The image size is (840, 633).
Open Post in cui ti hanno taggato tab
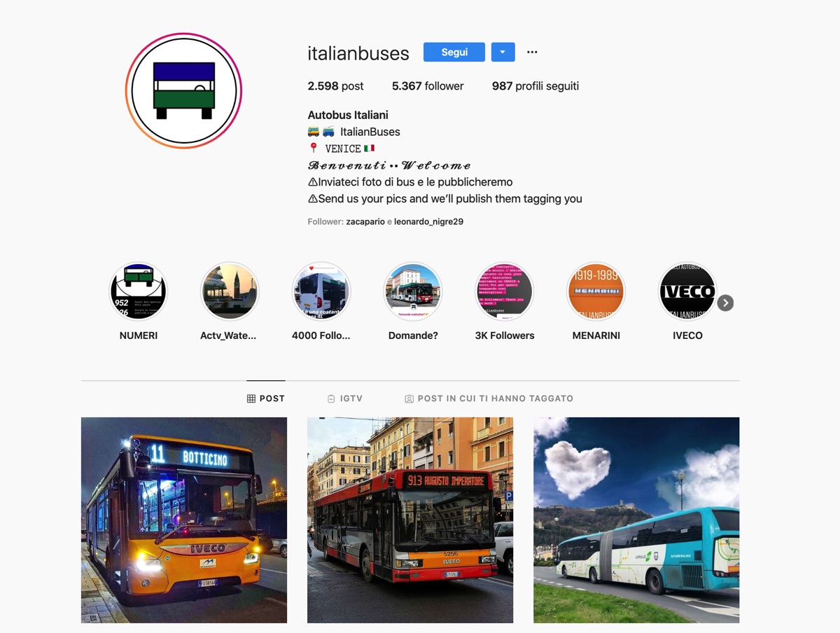[x=489, y=398]
